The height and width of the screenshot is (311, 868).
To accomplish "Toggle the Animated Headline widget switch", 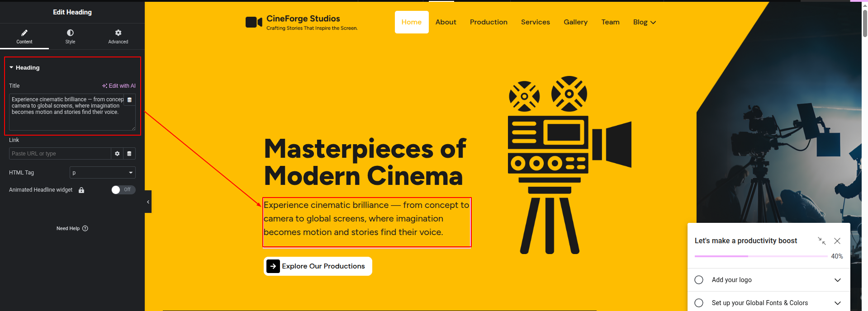I will [123, 190].
